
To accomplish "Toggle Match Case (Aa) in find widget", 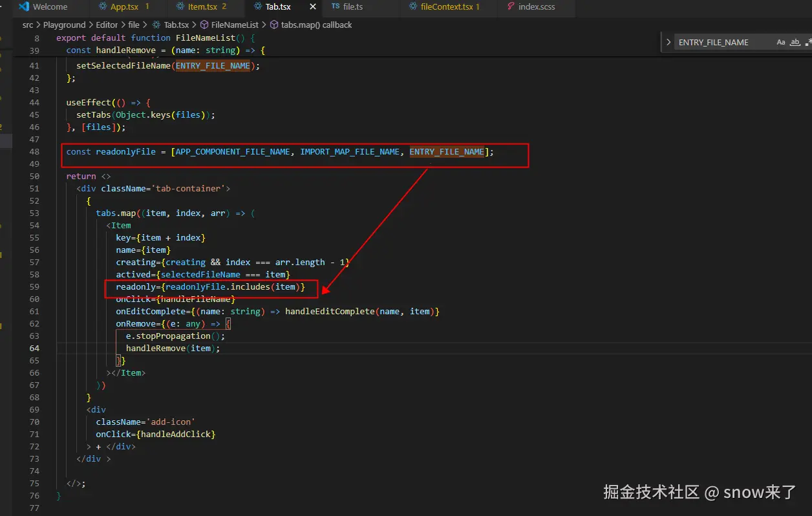I will [x=781, y=42].
